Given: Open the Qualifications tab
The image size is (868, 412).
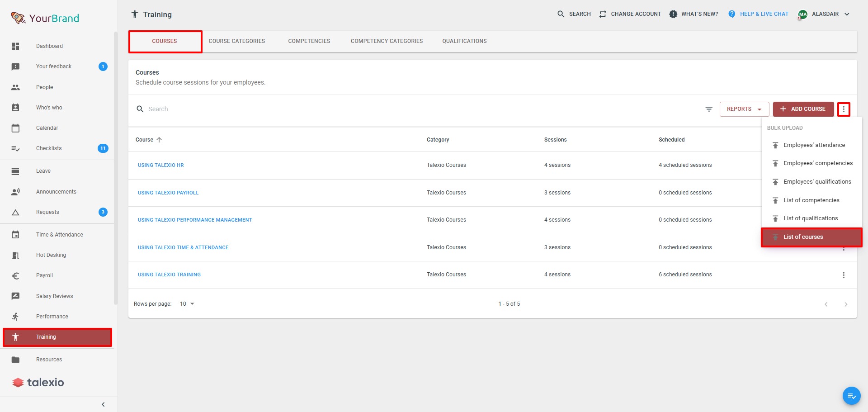Looking at the screenshot, I should [464, 41].
